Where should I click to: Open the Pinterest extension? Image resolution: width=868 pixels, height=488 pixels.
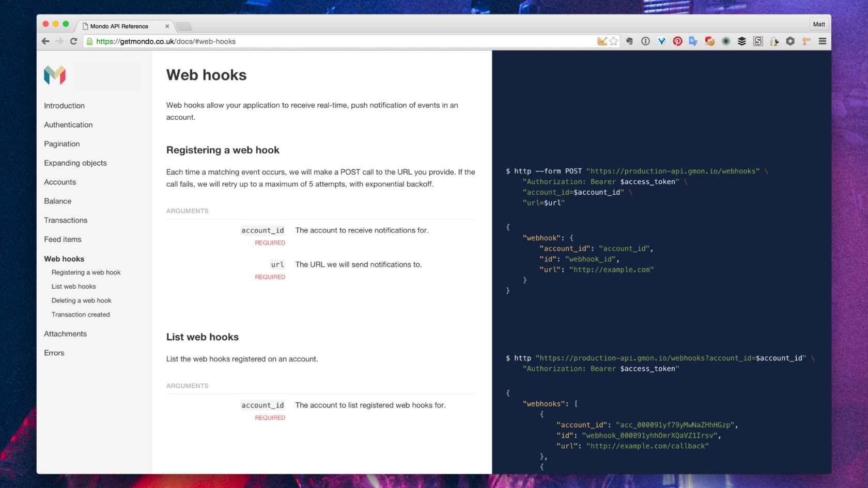pos(677,41)
